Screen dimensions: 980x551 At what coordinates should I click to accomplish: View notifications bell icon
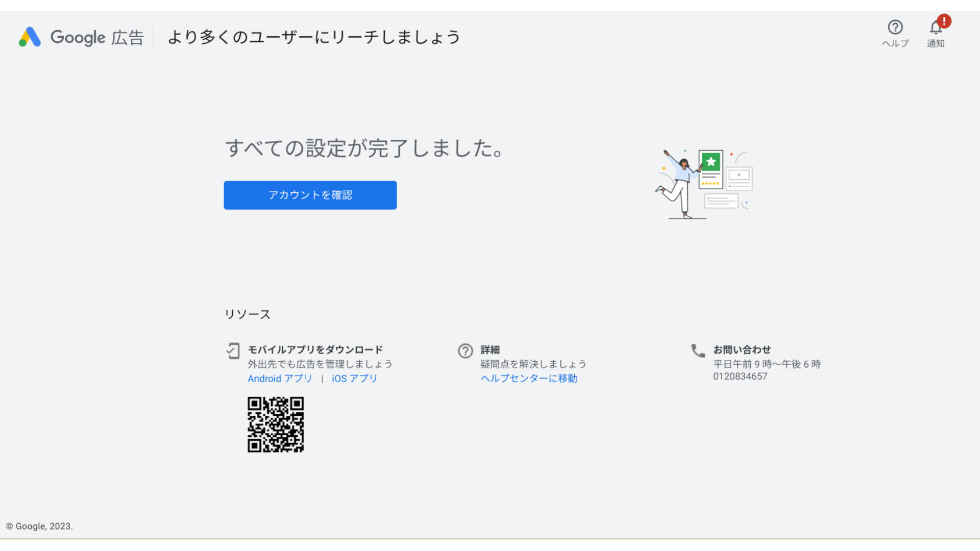[936, 27]
